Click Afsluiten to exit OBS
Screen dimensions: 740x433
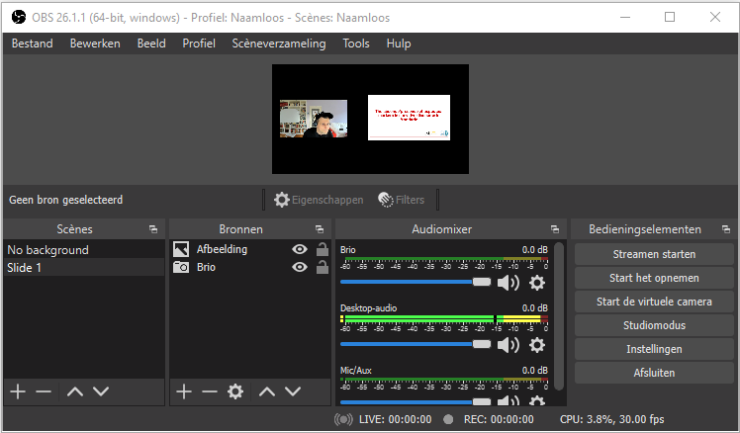click(654, 373)
